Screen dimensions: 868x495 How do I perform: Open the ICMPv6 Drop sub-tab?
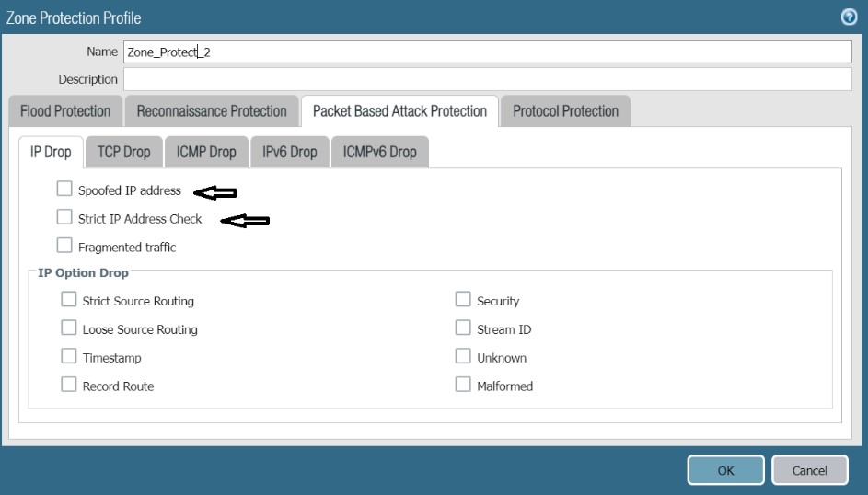379,153
